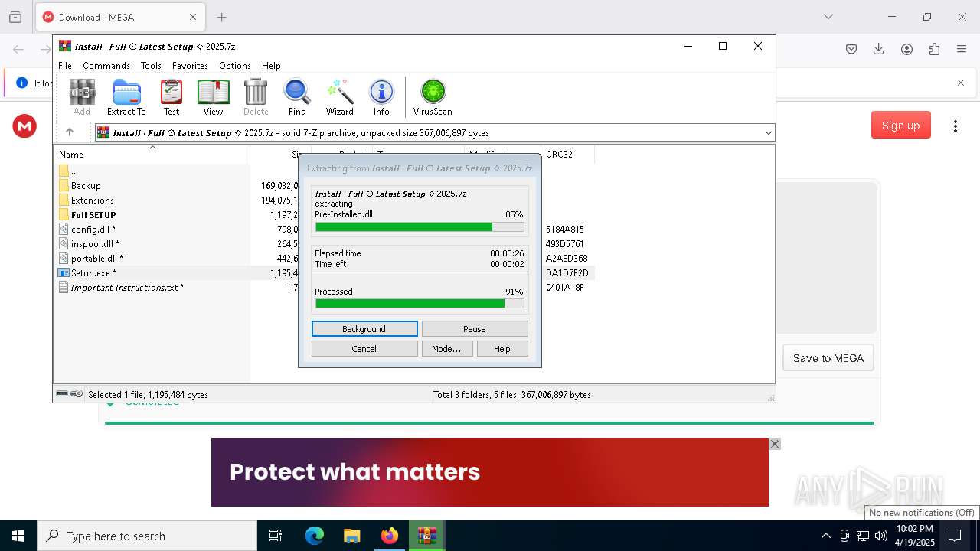Pause the extraction
Viewport: 980px width, 551px height.
pyautogui.click(x=475, y=329)
